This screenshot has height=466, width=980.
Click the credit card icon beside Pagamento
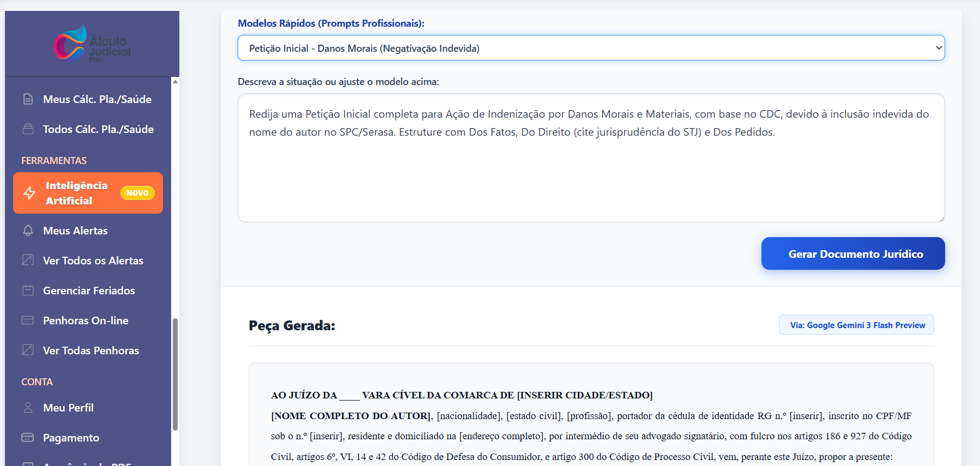tap(28, 438)
